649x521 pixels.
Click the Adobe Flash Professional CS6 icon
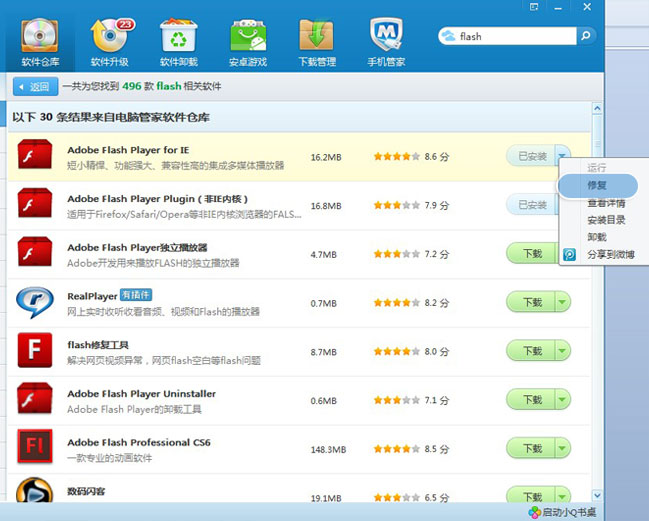coord(34,446)
